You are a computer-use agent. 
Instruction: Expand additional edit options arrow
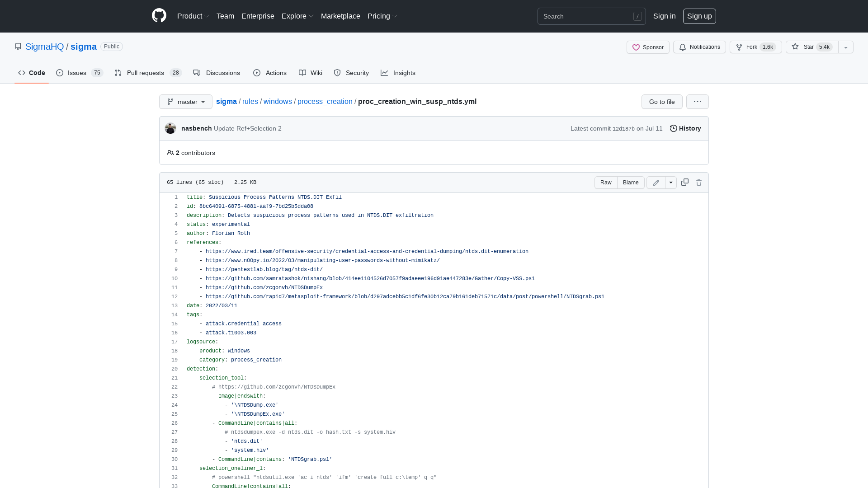point(671,183)
